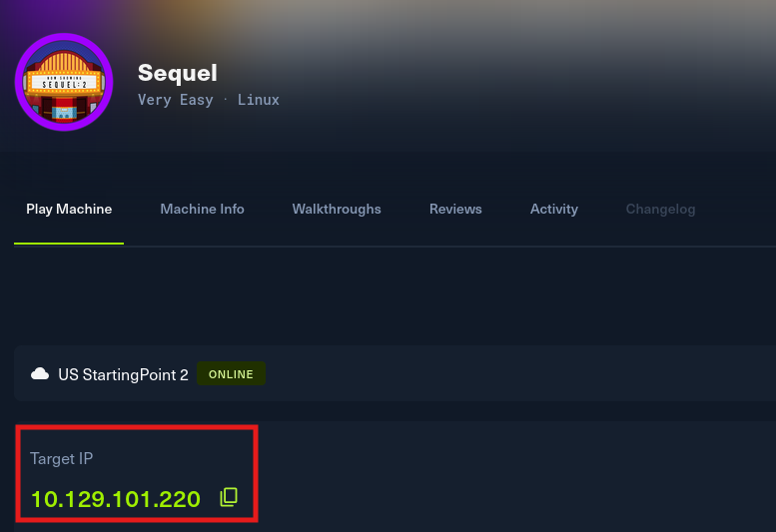Select the US StartingPoint 2 server label
This screenshot has width=776, height=532.
pyautogui.click(x=123, y=374)
